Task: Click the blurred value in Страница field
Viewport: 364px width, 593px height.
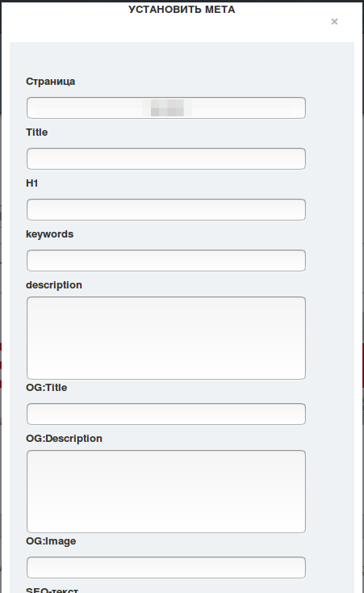Action: 167,107
